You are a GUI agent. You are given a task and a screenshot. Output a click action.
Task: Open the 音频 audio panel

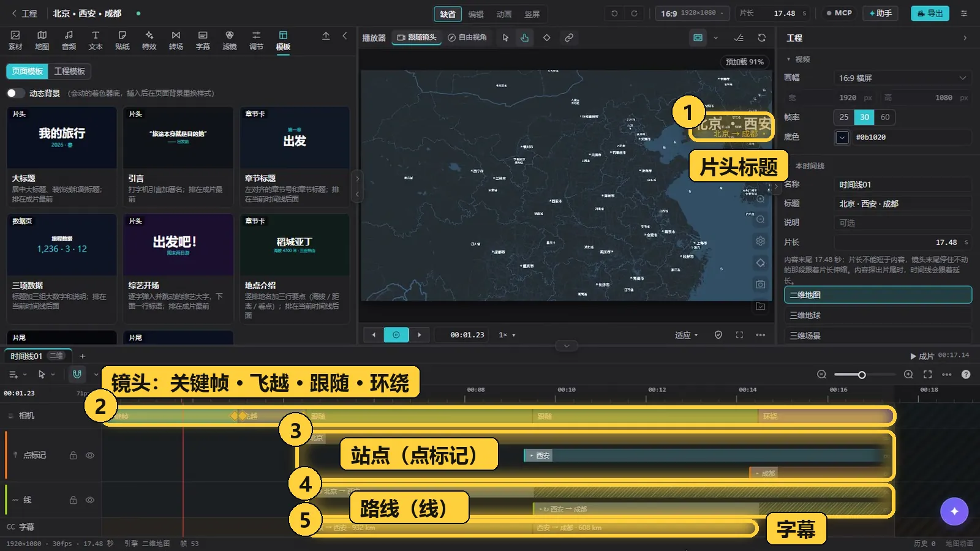69,40
